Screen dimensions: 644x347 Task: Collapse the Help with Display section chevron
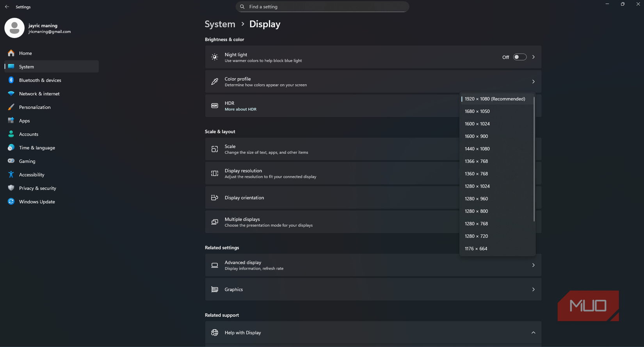[x=534, y=333]
